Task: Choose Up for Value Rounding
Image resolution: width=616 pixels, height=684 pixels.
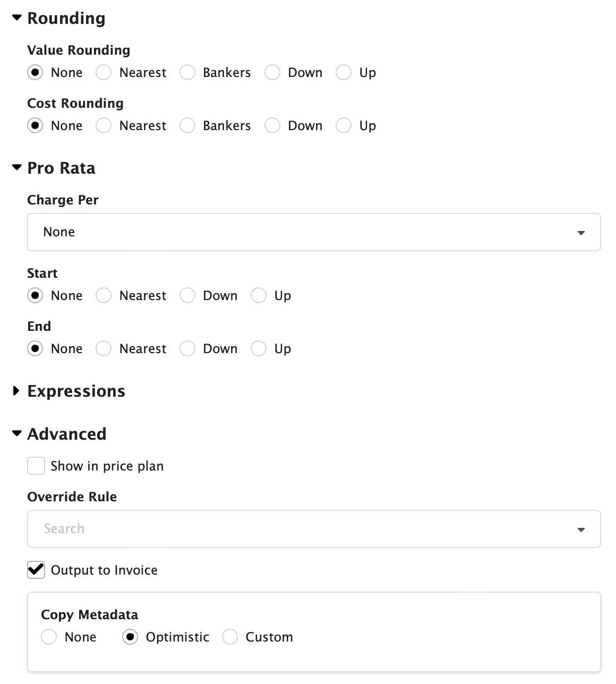Action: 344,73
